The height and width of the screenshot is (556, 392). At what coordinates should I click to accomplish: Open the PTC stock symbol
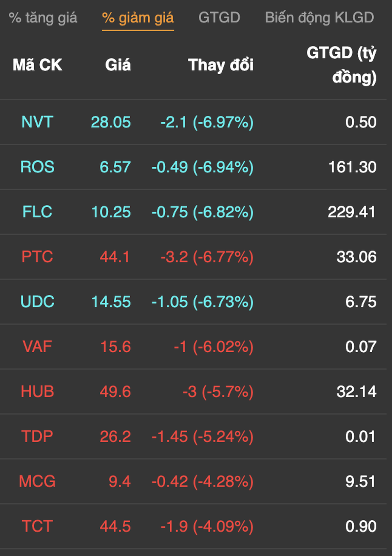pyautogui.click(x=37, y=257)
